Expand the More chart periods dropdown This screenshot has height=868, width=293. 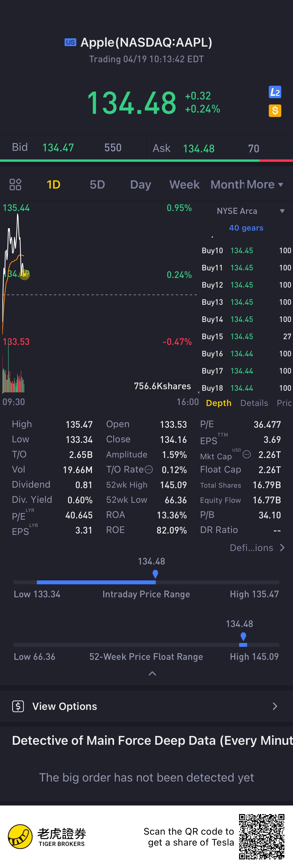[265, 184]
